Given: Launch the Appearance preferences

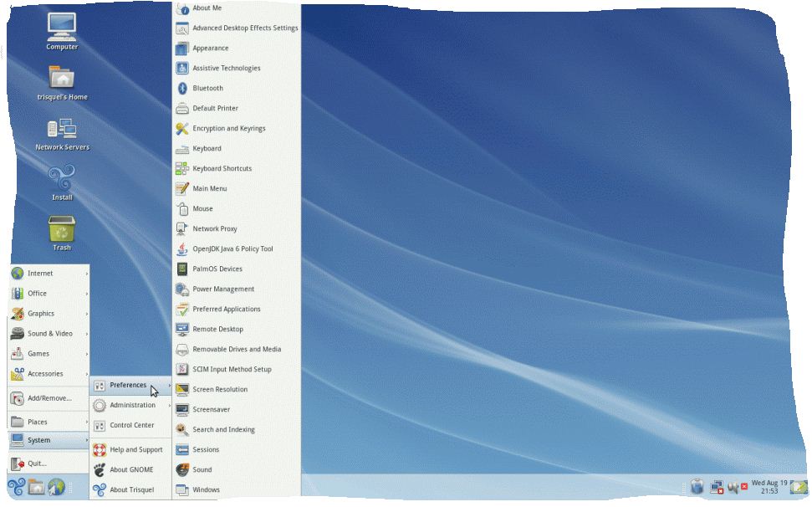Looking at the screenshot, I should (236, 49).
